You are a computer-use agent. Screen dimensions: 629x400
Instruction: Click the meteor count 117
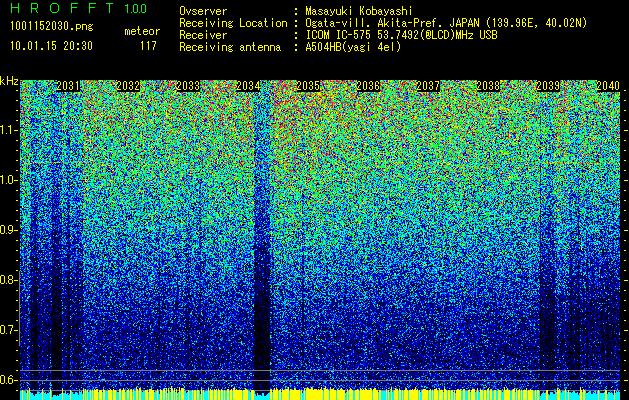point(148,46)
